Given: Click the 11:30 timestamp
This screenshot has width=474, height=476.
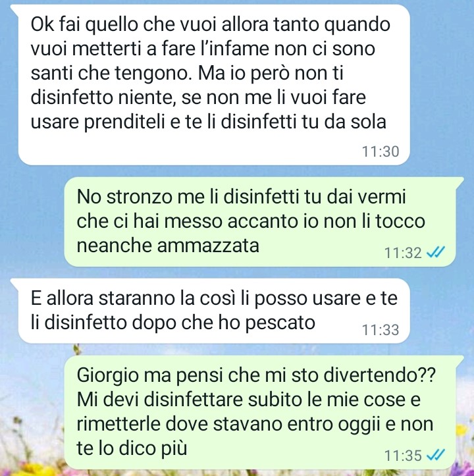Looking at the screenshot, I should pos(381,151).
